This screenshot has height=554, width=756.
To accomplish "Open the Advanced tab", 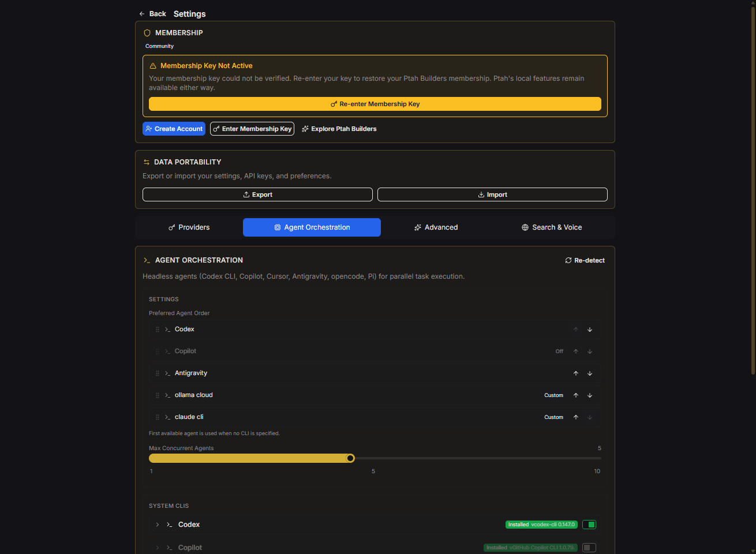I will pos(436,227).
